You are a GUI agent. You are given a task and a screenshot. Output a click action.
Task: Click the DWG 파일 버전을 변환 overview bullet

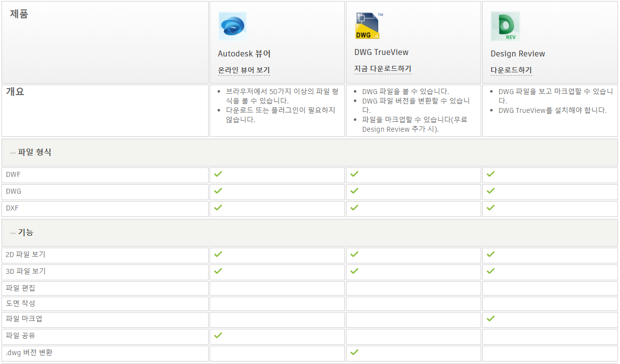point(416,105)
